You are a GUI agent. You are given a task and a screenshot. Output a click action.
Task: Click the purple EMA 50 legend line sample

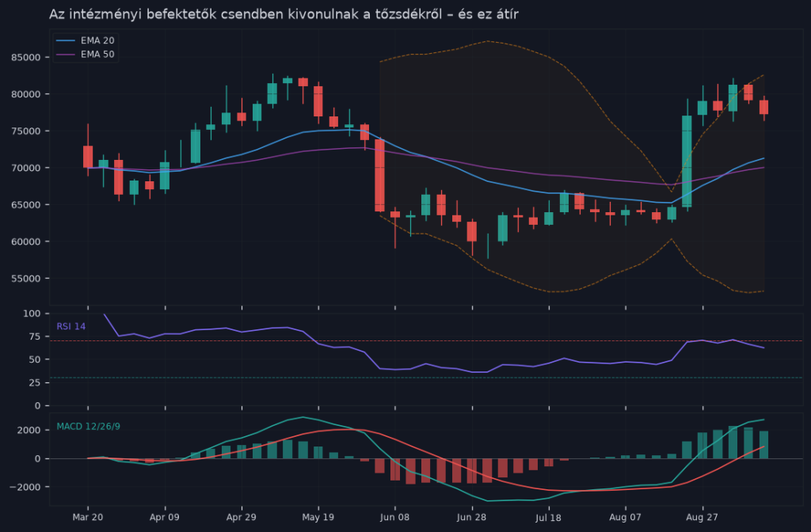pos(66,55)
